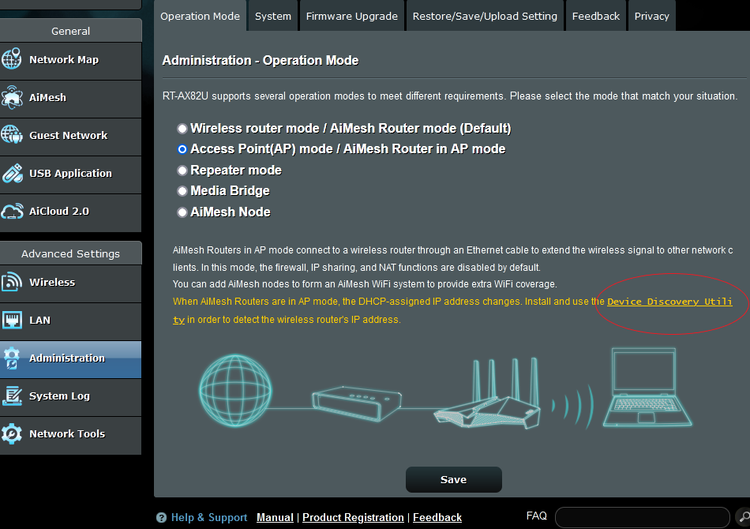
Task: Open AiMesh in the sidebar
Action: (x=70, y=99)
